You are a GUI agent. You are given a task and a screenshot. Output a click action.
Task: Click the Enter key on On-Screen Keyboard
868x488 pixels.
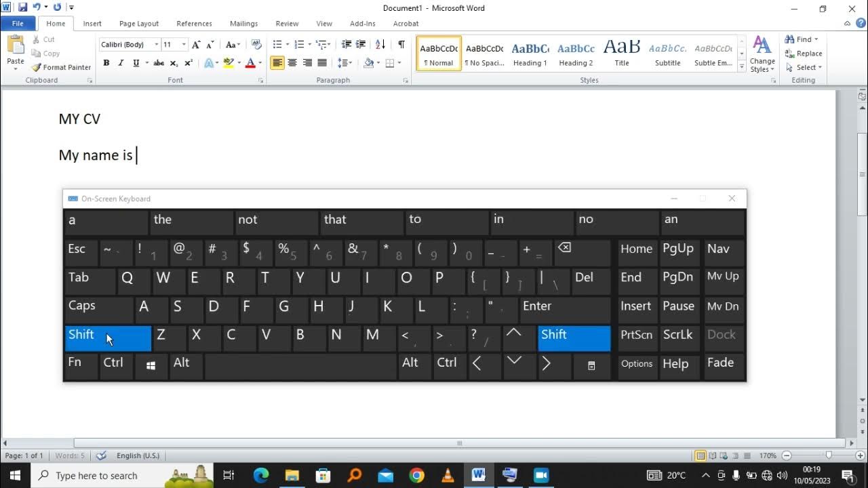tap(564, 309)
